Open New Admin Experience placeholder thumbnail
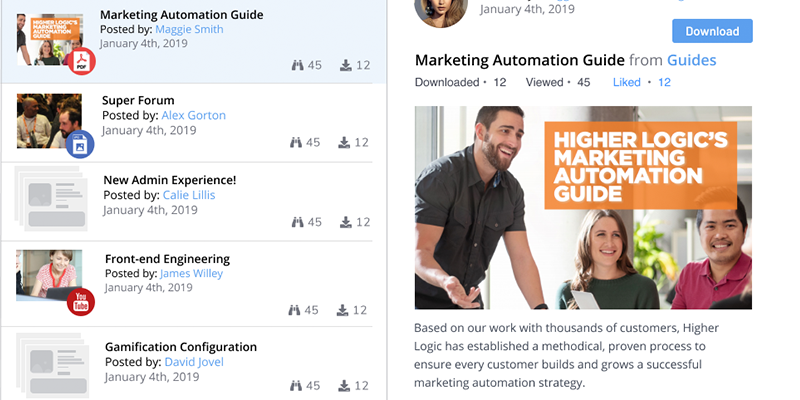The image size is (800, 400). 51,198
